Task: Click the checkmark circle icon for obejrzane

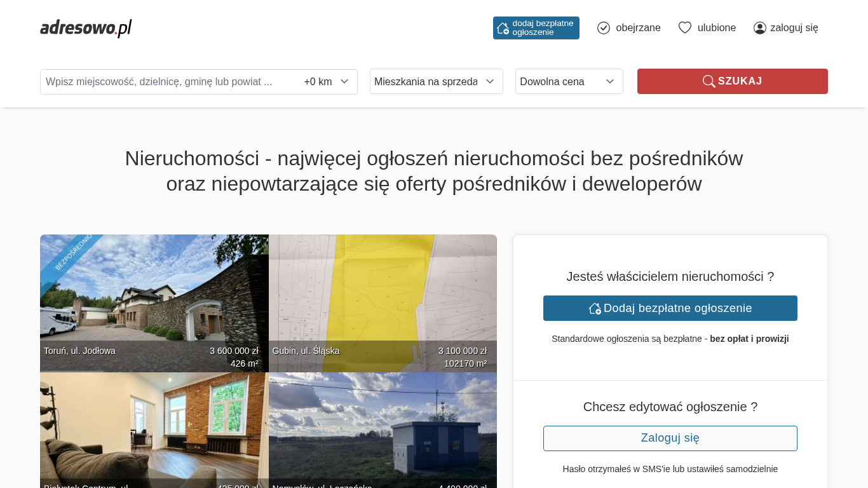Action: (x=604, y=28)
